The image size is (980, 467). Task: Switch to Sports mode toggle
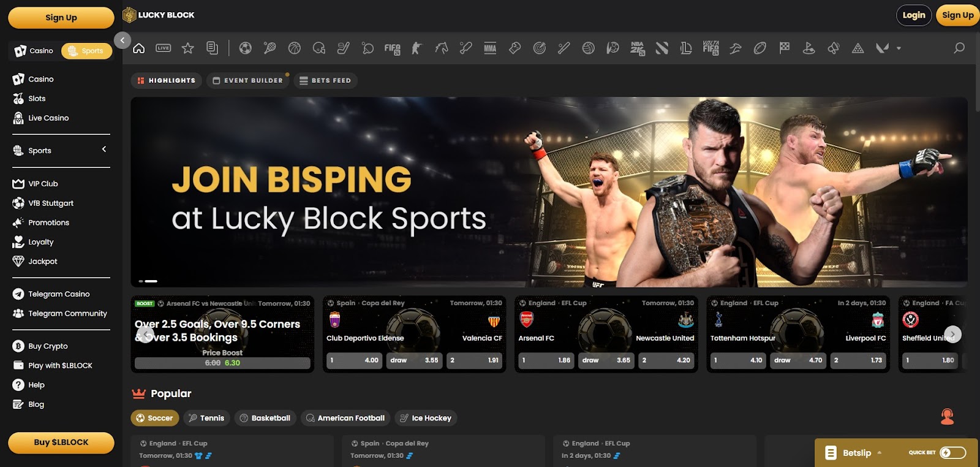[x=86, y=51]
